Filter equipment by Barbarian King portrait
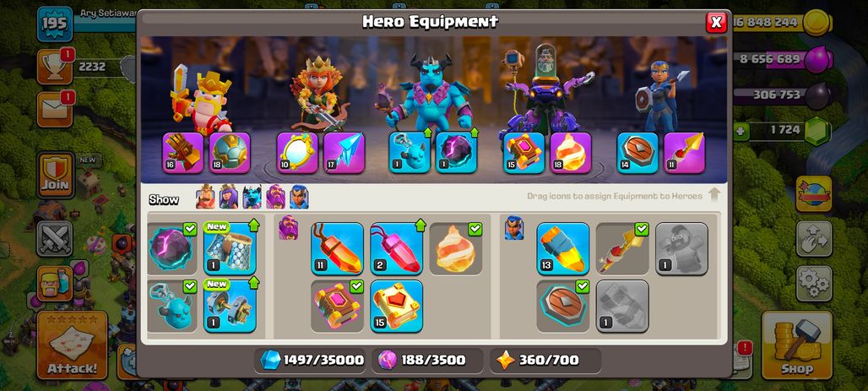 [x=205, y=197]
